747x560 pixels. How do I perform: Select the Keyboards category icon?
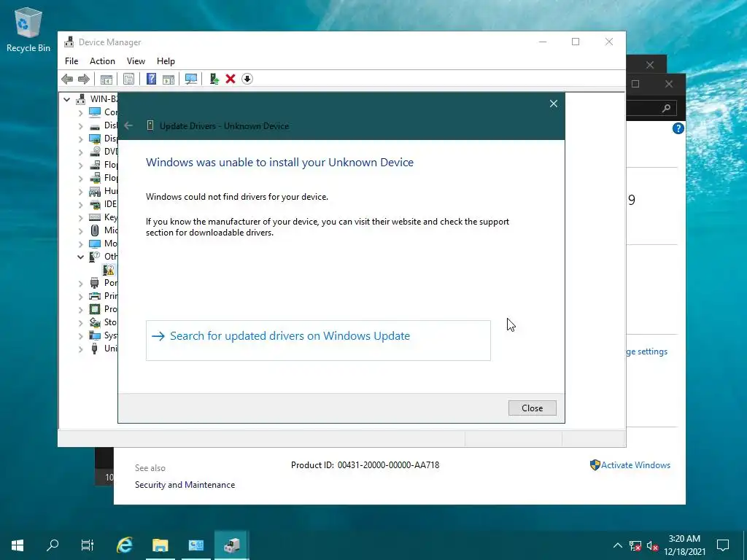click(95, 217)
